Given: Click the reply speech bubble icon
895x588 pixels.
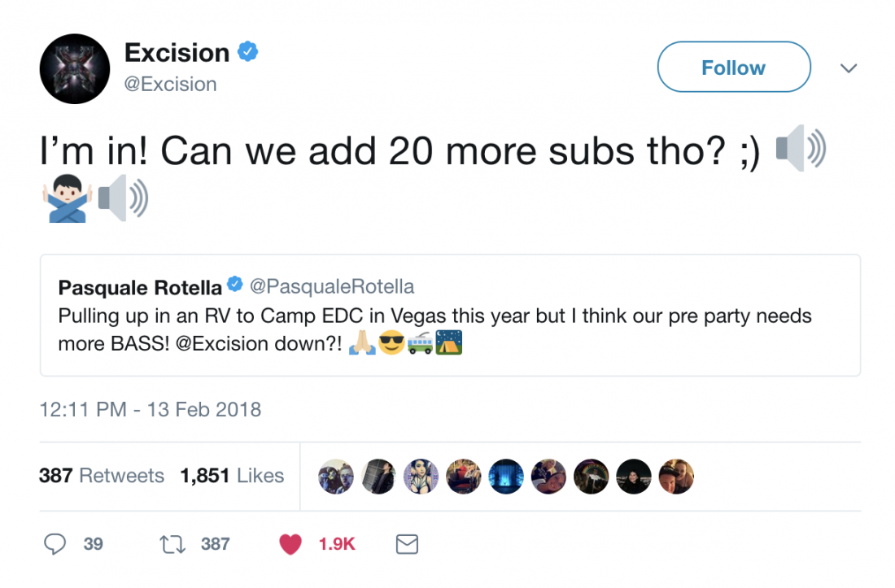Looking at the screenshot, I should pos(55,544).
